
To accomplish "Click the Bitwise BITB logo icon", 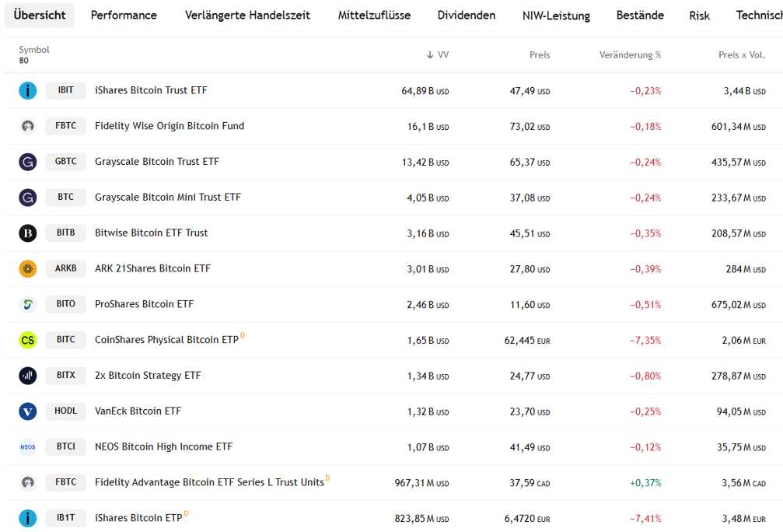I will click(x=27, y=233).
